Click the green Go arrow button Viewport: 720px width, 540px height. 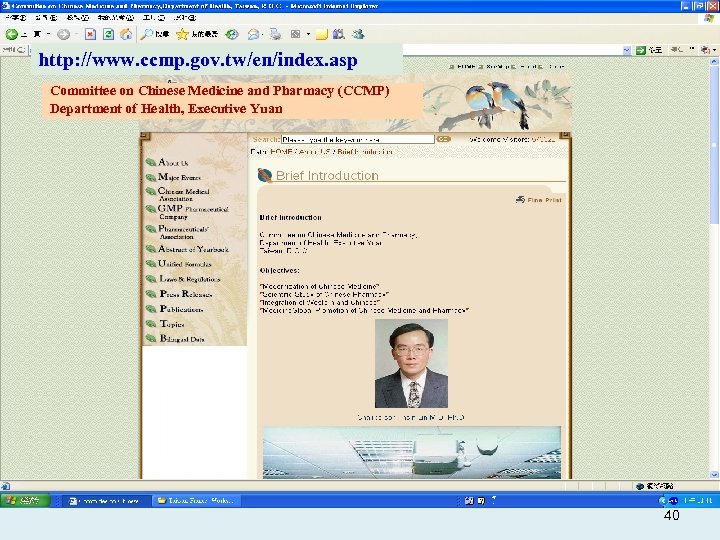(641, 50)
